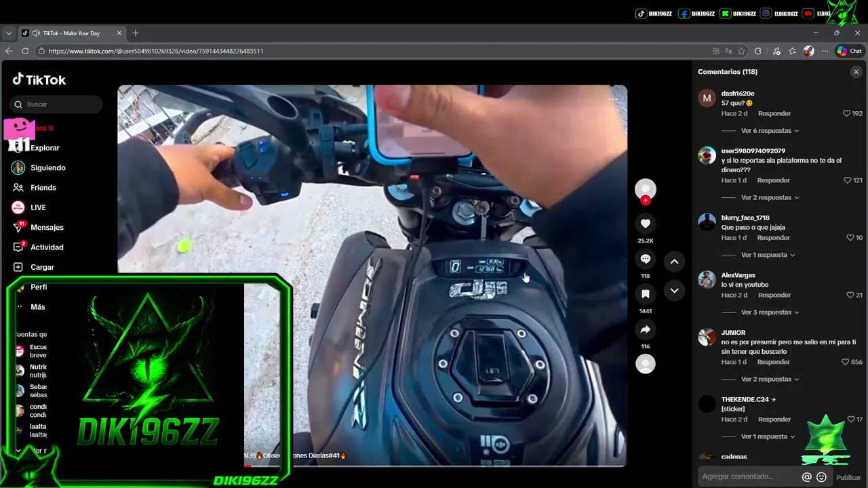
Task: Like blurry_face_1718's comment
Action: (850, 238)
